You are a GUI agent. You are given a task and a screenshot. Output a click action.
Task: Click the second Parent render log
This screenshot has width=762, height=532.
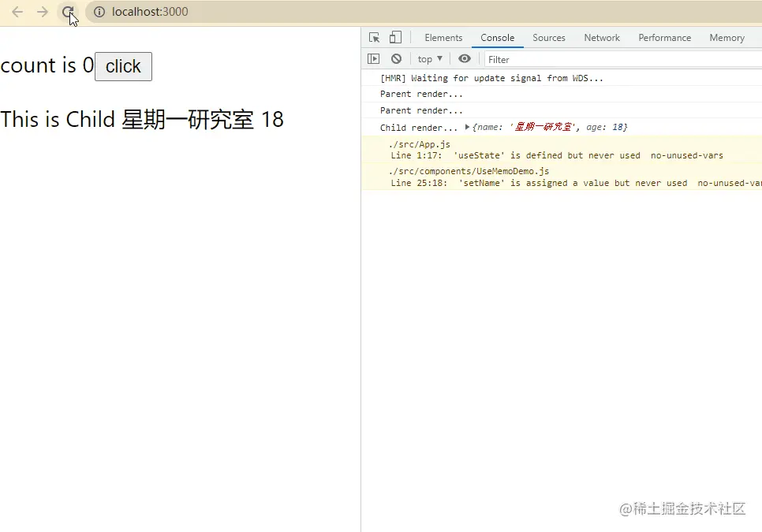coord(421,110)
